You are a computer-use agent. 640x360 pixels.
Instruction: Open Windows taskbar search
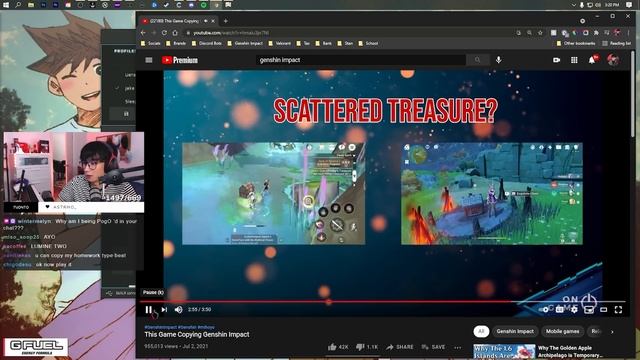tap(18, 5)
